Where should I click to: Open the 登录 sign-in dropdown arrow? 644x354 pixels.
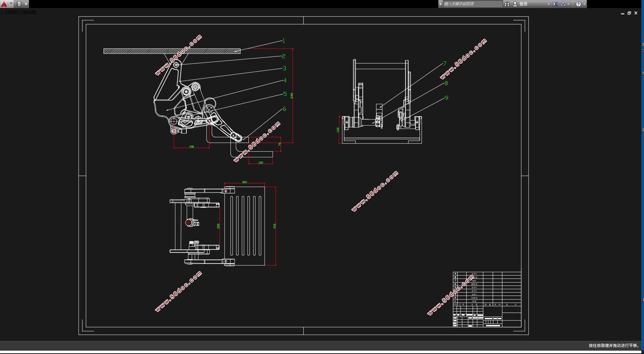point(548,4)
